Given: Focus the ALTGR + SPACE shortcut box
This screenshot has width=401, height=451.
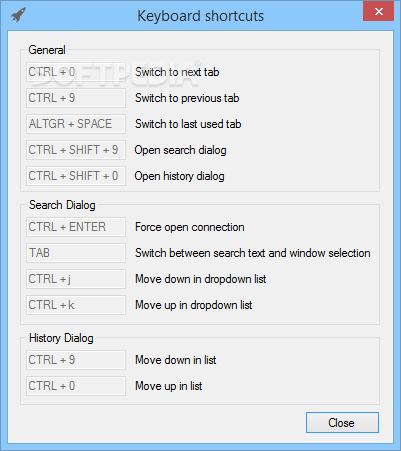Looking at the screenshot, I should (x=76, y=124).
